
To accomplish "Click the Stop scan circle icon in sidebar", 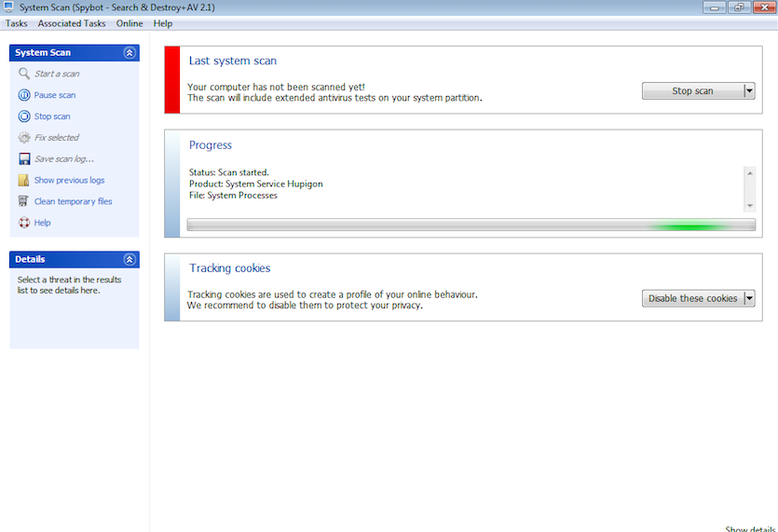I will coord(24,116).
